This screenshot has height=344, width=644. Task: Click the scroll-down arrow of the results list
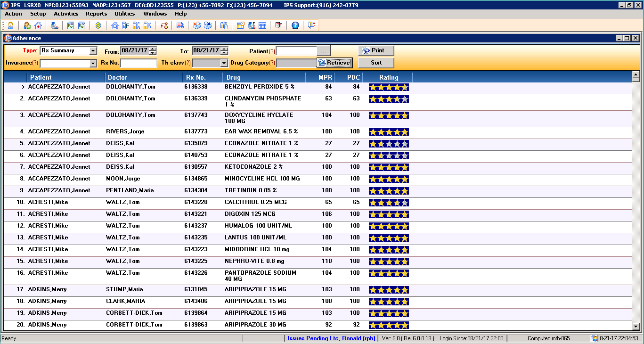pyautogui.click(x=636, y=326)
